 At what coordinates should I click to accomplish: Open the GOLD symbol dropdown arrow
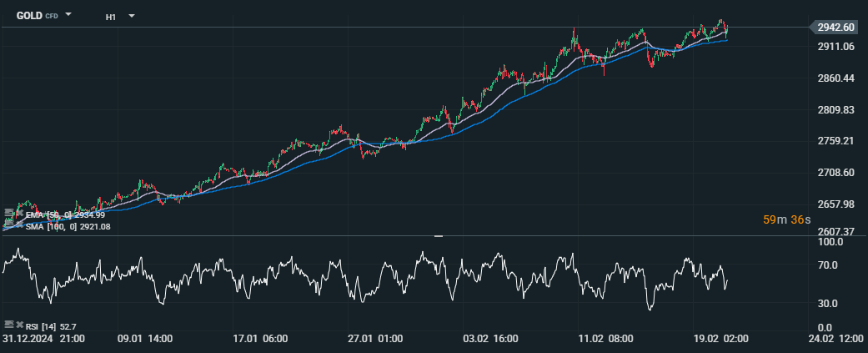68,15
